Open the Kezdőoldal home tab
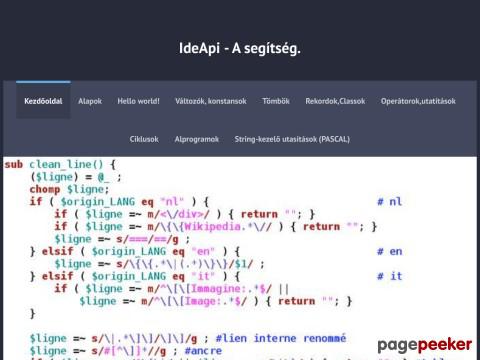This screenshot has width=480, height=360. click(x=43, y=101)
